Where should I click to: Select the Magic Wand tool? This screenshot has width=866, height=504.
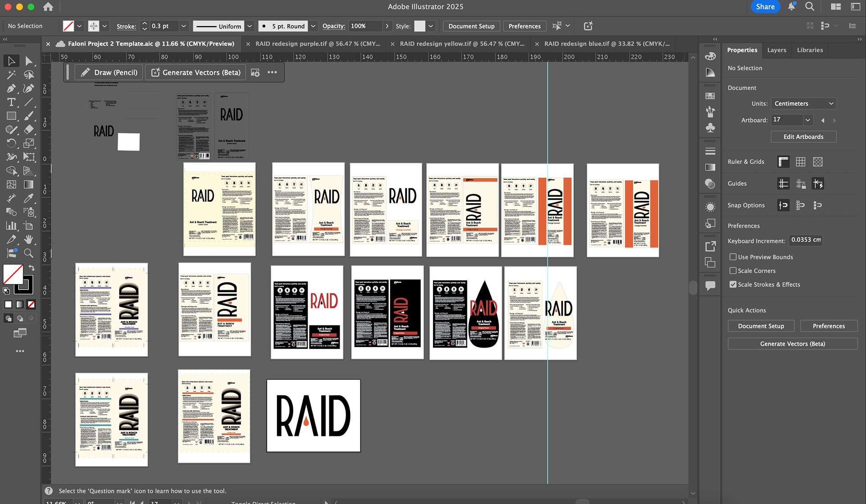pos(12,75)
